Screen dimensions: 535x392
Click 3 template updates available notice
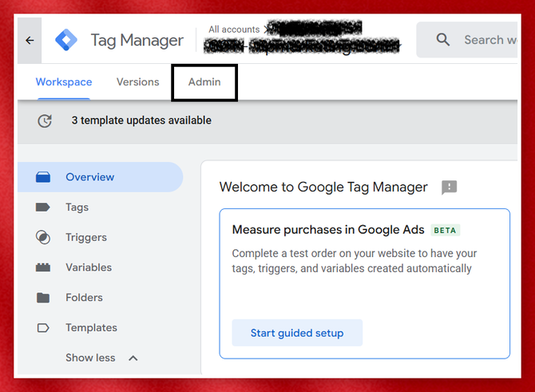pyautogui.click(x=141, y=121)
